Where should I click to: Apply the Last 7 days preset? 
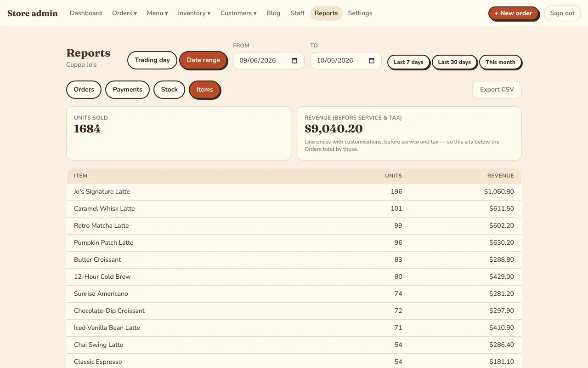[x=408, y=62]
